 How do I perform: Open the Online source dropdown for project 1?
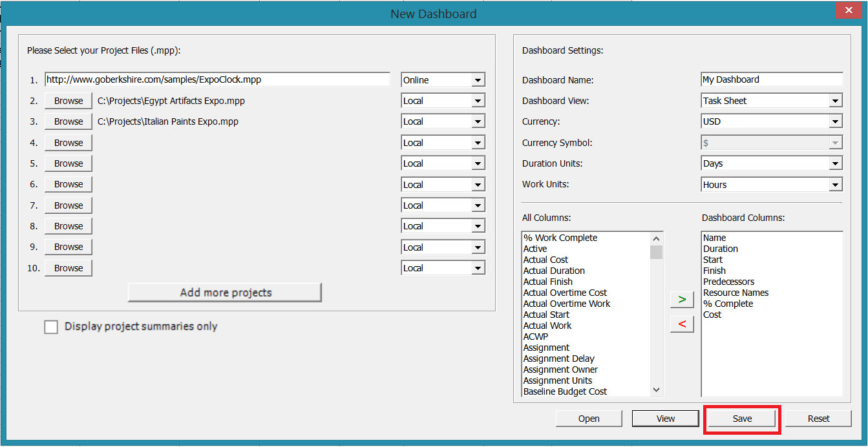[x=478, y=79]
